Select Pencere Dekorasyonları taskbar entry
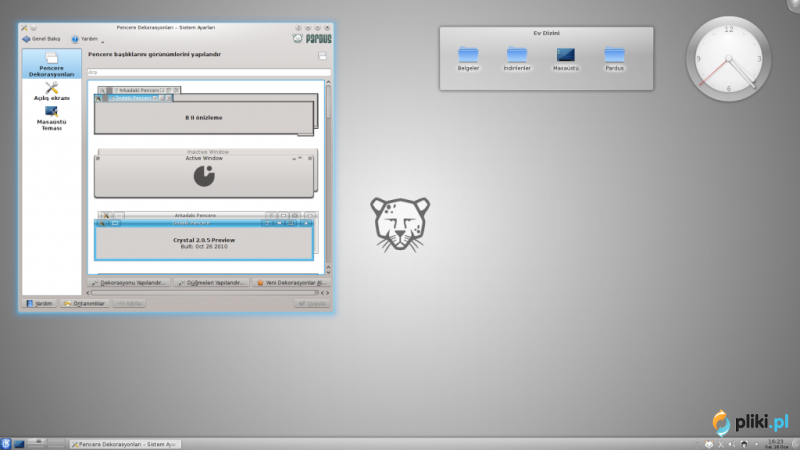The width and height of the screenshot is (800, 450). click(125, 444)
